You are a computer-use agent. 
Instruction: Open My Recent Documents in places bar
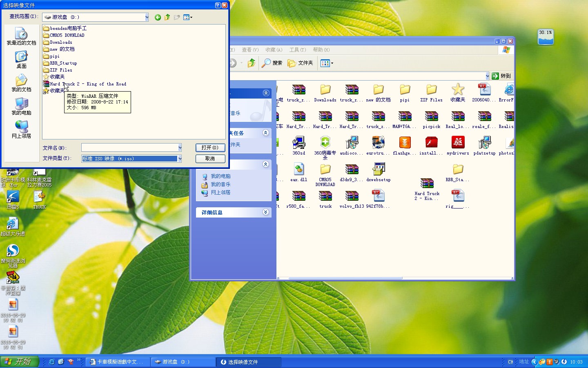[21, 36]
